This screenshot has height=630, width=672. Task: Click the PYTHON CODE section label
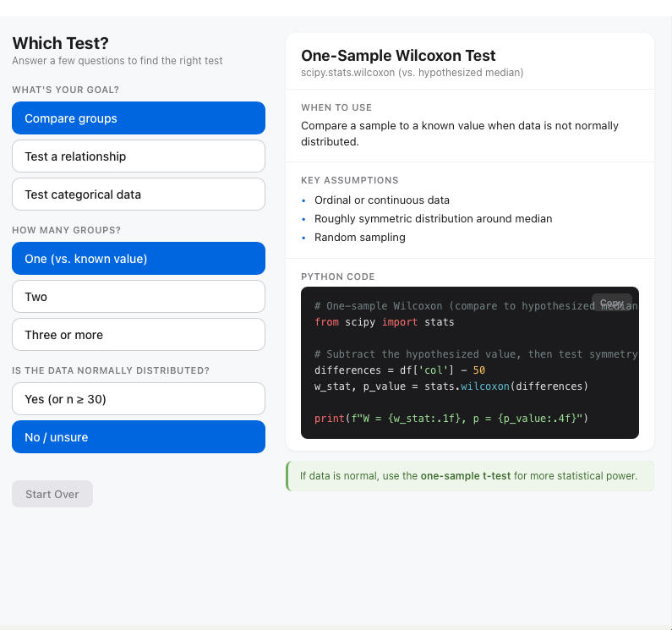(338, 277)
